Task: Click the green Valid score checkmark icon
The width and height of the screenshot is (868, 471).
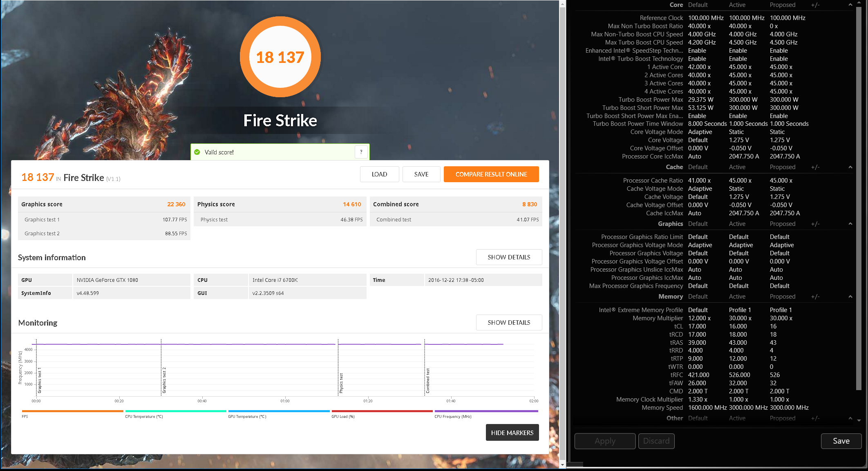Action: [x=197, y=152]
